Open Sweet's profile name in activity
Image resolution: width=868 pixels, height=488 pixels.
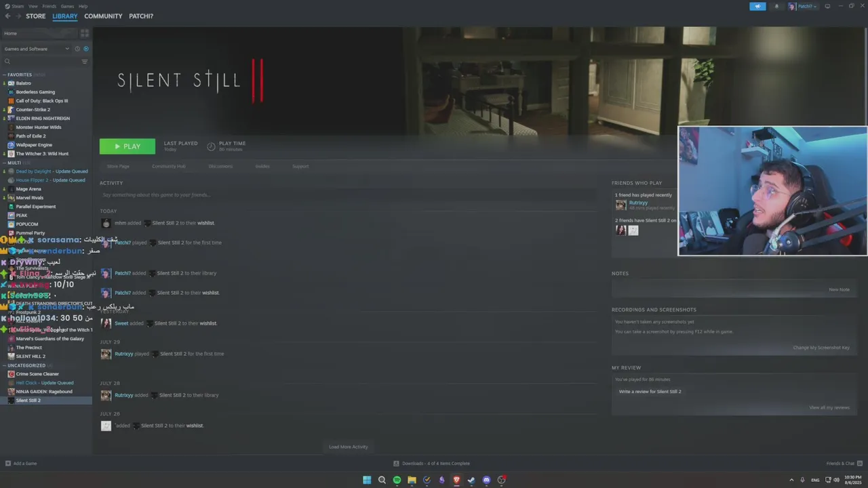click(121, 323)
